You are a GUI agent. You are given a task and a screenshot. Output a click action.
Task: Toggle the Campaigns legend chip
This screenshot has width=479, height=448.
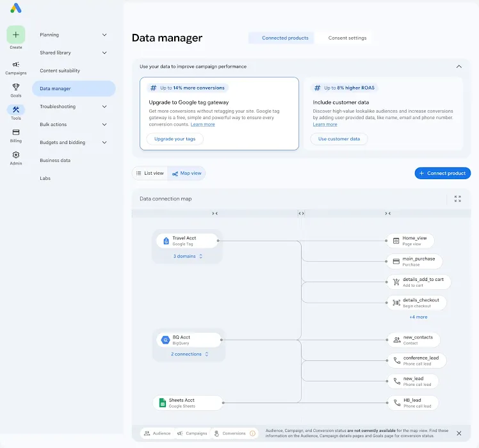(x=193, y=433)
